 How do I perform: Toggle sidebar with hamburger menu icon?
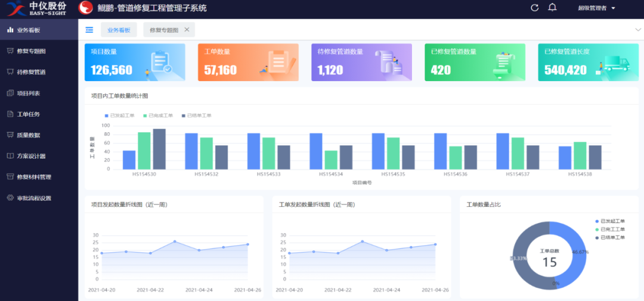point(89,30)
